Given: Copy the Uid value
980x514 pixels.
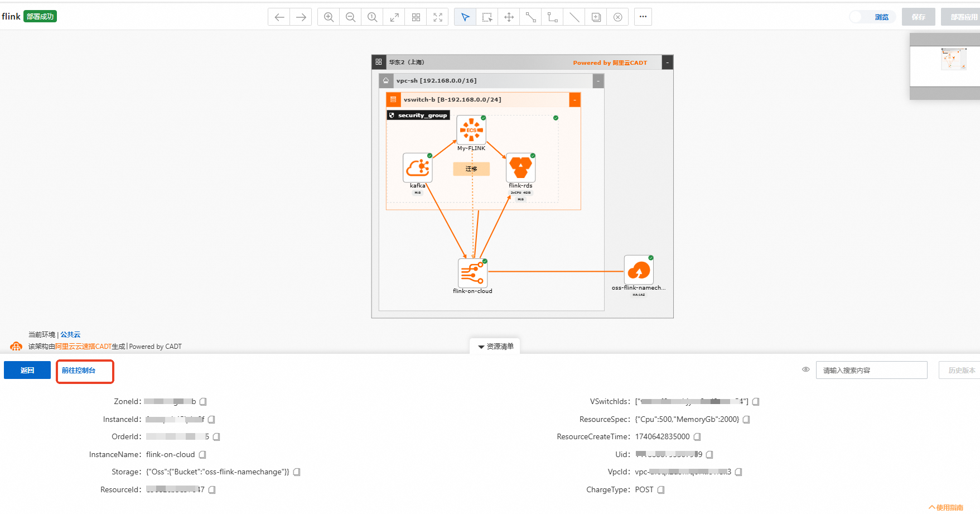Looking at the screenshot, I should (x=709, y=455).
